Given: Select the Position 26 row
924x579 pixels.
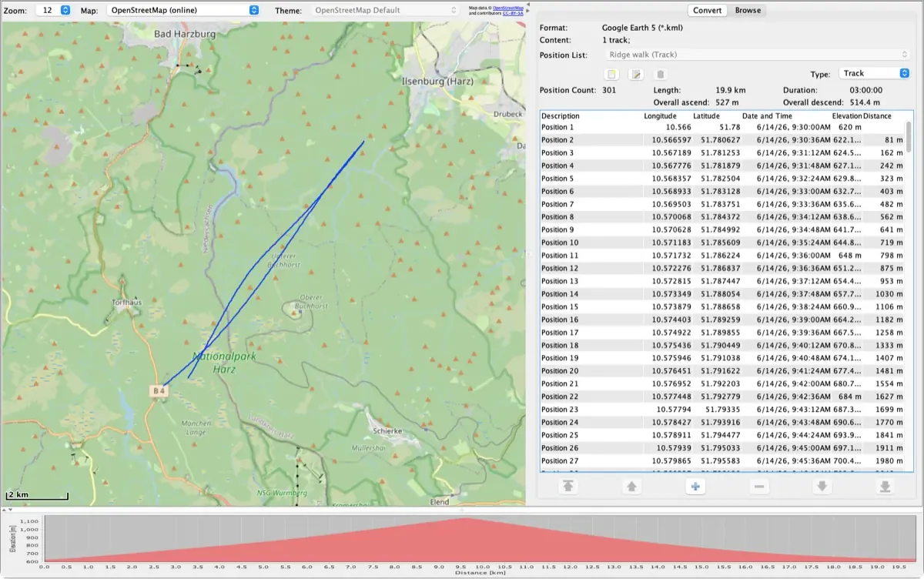Looking at the screenshot, I should [x=722, y=448].
